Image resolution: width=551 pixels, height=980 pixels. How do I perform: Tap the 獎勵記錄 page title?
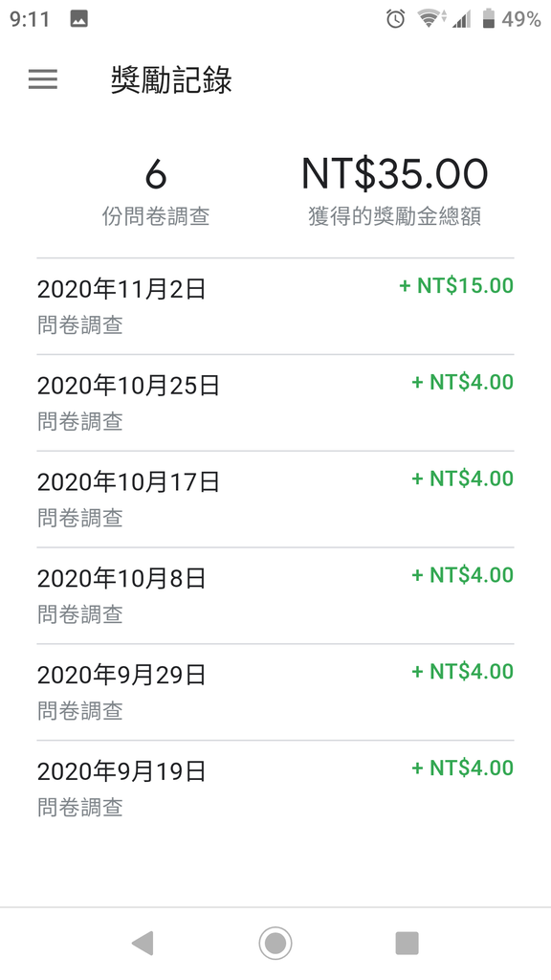tap(171, 80)
